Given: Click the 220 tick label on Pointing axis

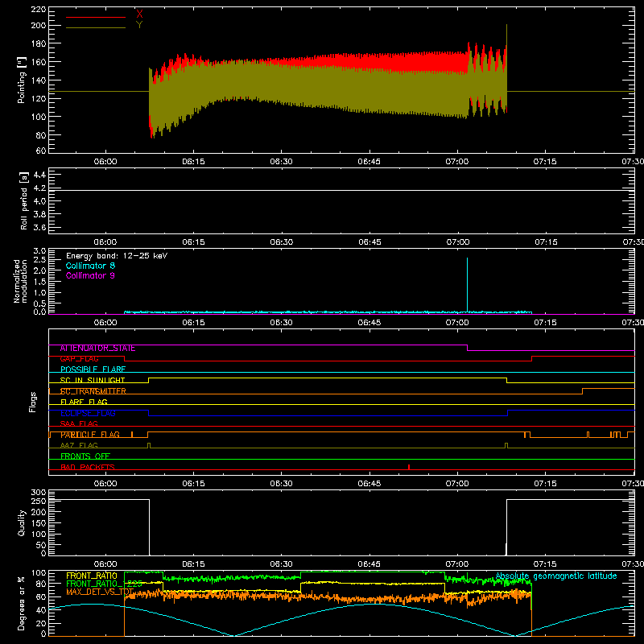Looking at the screenshot, I should click(x=38, y=10).
